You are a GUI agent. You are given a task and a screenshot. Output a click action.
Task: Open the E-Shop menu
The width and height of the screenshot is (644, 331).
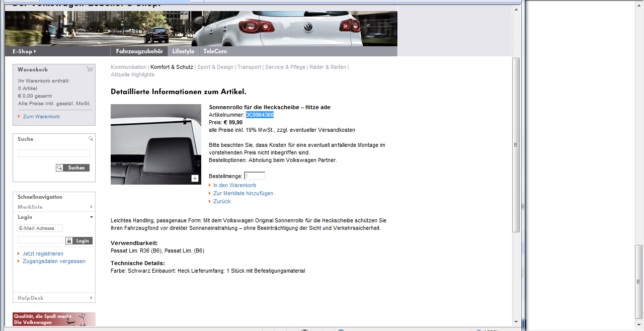click(x=24, y=51)
